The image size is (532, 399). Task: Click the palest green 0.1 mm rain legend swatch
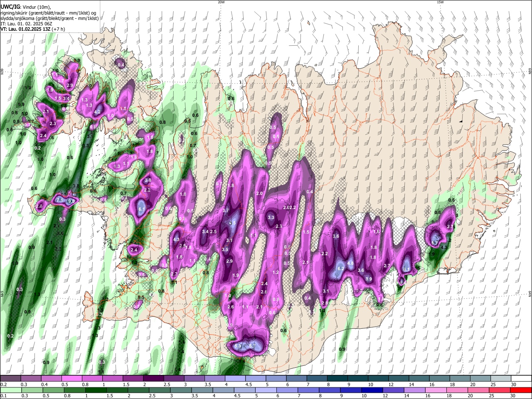coord(10,390)
